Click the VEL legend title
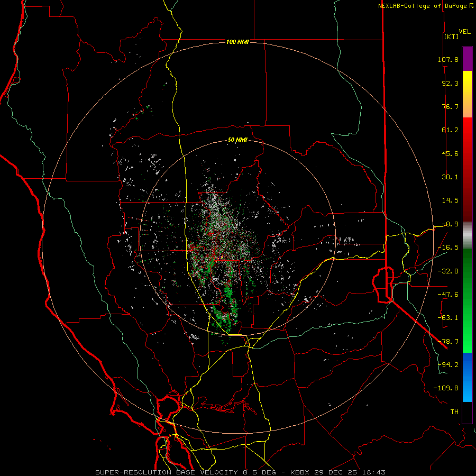 click(464, 32)
